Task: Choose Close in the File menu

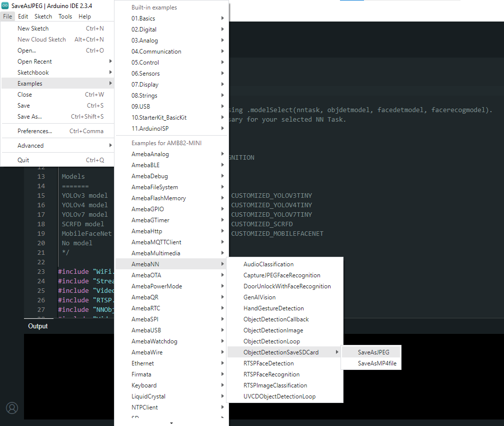Action: point(57,94)
